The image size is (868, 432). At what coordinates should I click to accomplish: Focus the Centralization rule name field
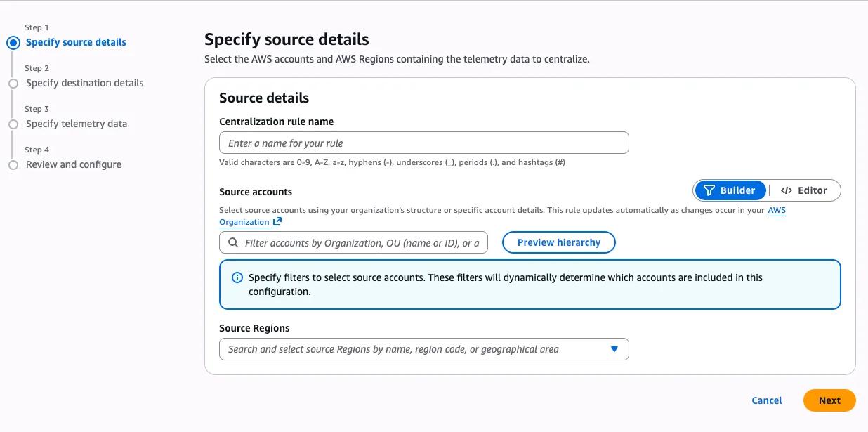click(423, 143)
